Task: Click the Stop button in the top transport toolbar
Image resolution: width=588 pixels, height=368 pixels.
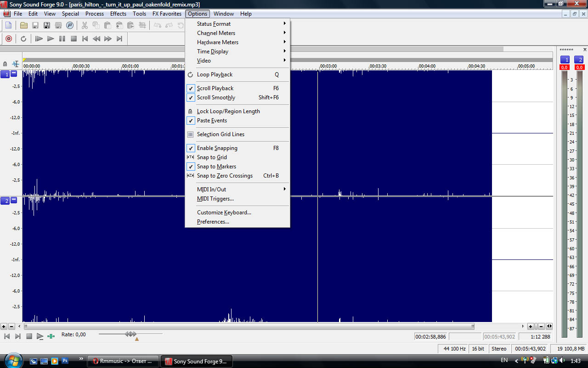Action: (x=73, y=39)
